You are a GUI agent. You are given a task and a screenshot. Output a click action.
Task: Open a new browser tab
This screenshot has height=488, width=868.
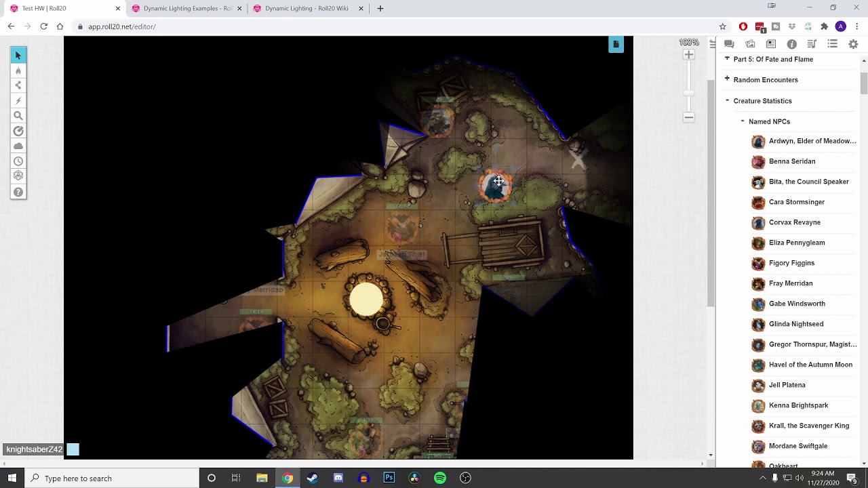380,9
